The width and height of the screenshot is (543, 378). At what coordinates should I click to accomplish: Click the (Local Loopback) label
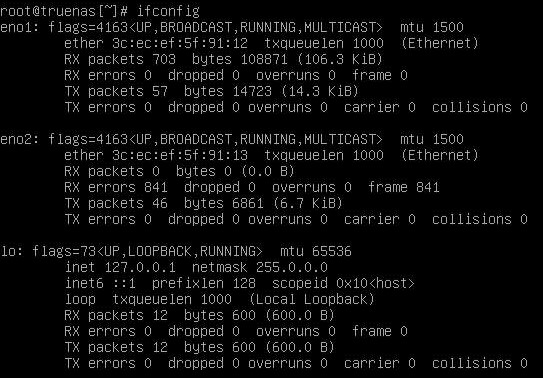312,299
